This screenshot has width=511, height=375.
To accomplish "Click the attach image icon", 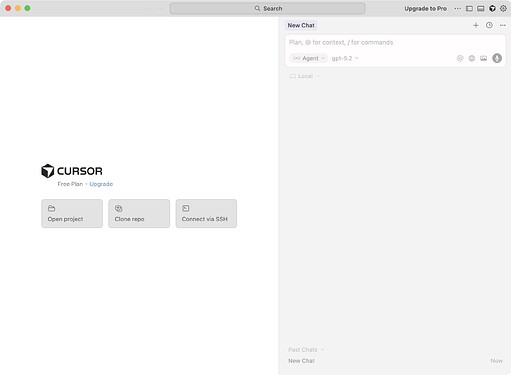I will click(483, 58).
